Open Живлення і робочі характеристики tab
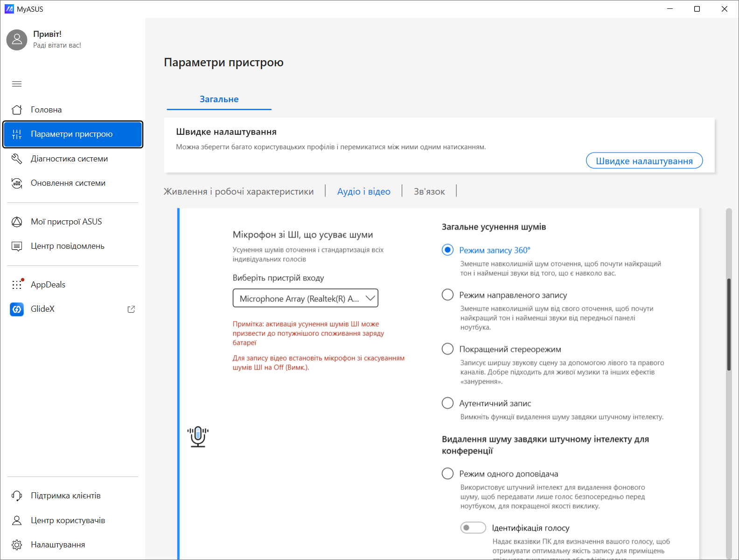 [238, 191]
